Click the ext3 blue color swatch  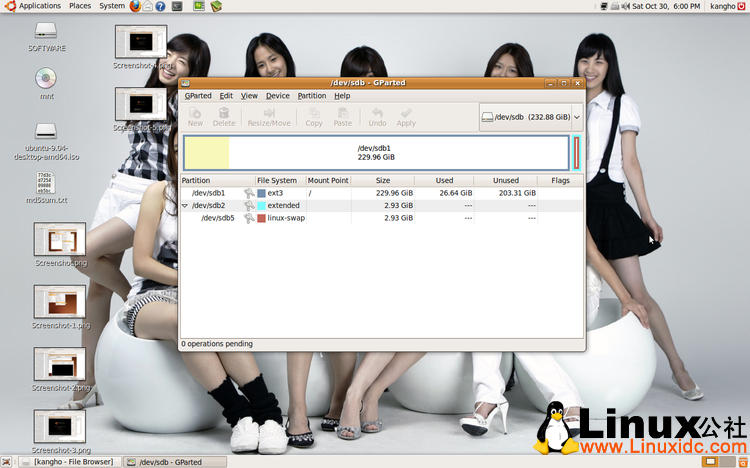click(x=262, y=193)
